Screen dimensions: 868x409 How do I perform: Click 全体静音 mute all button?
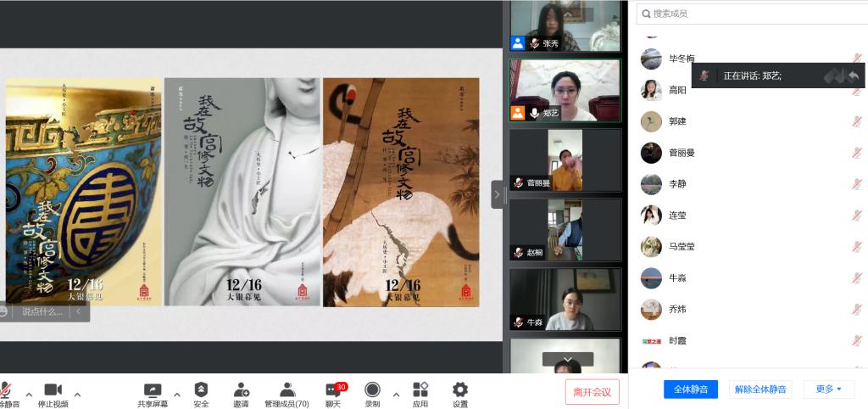click(x=691, y=389)
